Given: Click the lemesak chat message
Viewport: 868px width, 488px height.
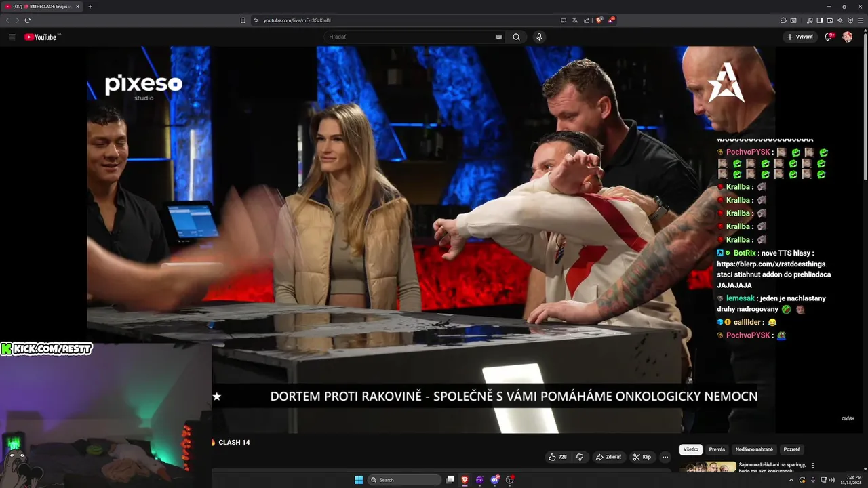Looking at the screenshot, I should pyautogui.click(x=771, y=304).
